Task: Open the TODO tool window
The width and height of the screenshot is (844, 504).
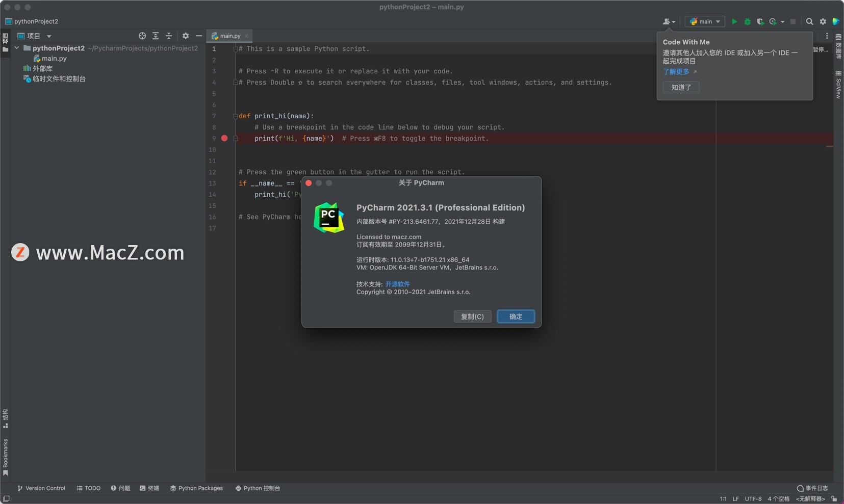Action: (x=88, y=488)
